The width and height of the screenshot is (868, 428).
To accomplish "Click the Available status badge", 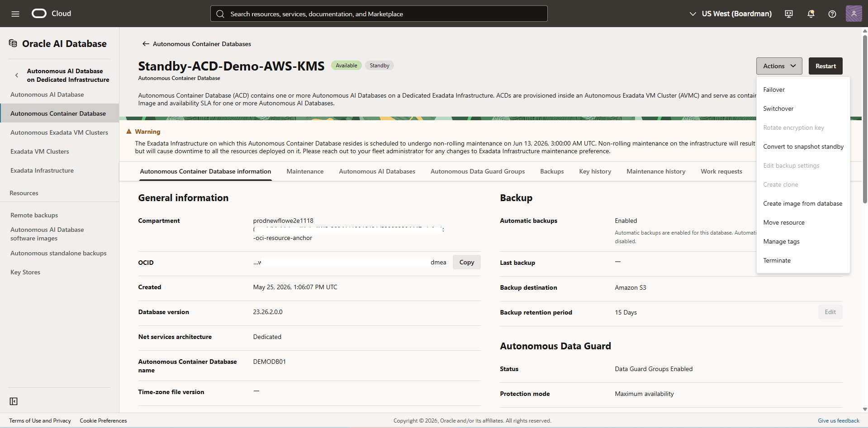I will (346, 66).
